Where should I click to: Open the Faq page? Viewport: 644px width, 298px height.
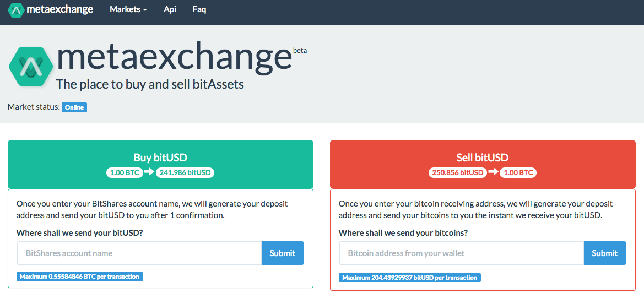click(x=199, y=9)
